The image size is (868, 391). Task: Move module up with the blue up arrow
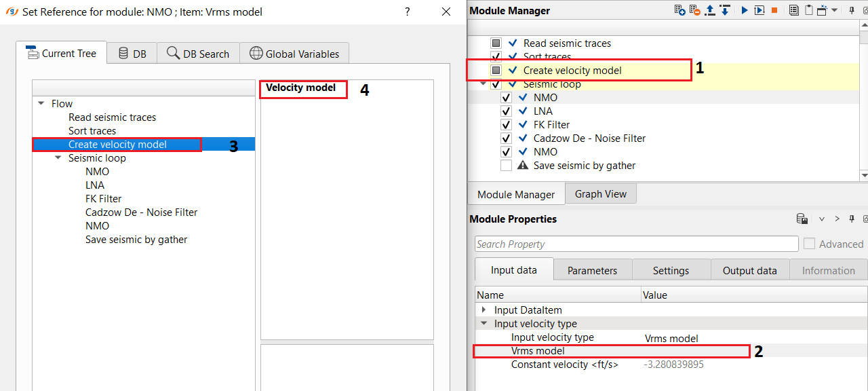pyautogui.click(x=710, y=10)
